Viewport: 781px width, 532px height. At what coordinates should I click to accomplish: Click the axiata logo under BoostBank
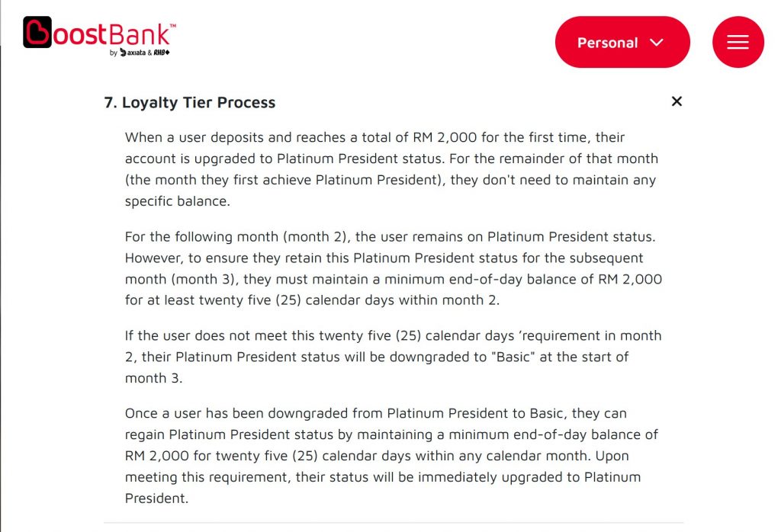(x=133, y=53)
